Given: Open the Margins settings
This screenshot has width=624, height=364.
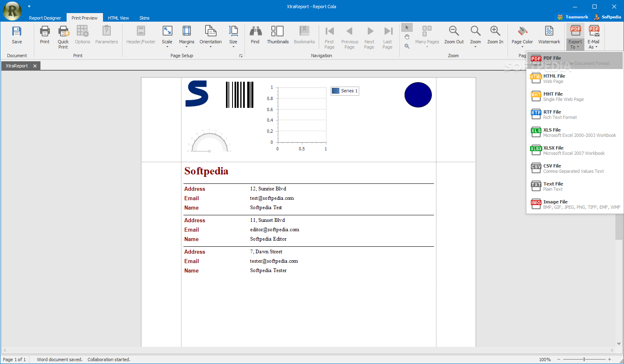Looking at the screenshot, I should [187, 37].
